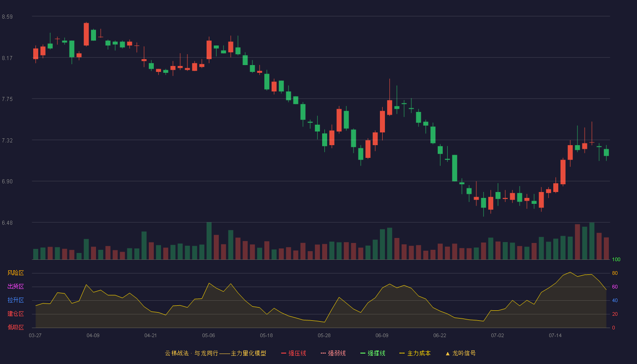Click the 07-14 date axis marker
The width and height of the screenshot is (637, 364).
555,335
